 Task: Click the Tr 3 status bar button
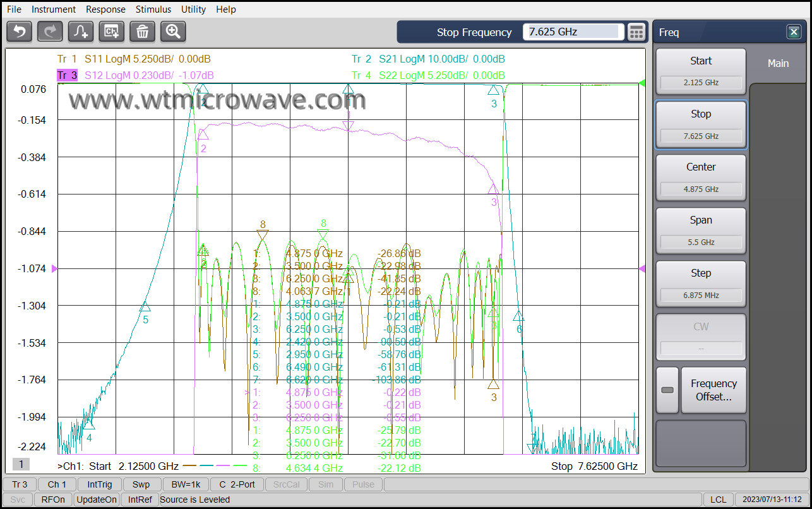(20, 484)
